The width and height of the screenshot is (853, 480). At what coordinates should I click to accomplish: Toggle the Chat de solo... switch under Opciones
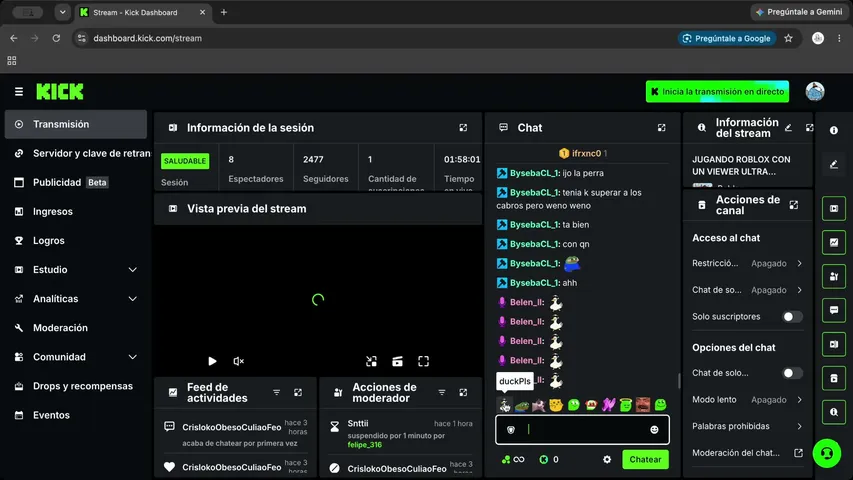(x=792, y=373)
